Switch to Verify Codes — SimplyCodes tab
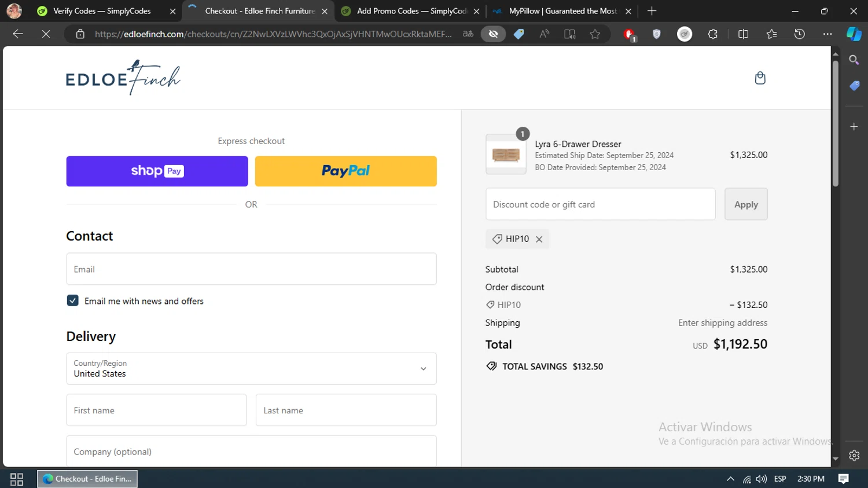868x488 pixels. point(102,11)
